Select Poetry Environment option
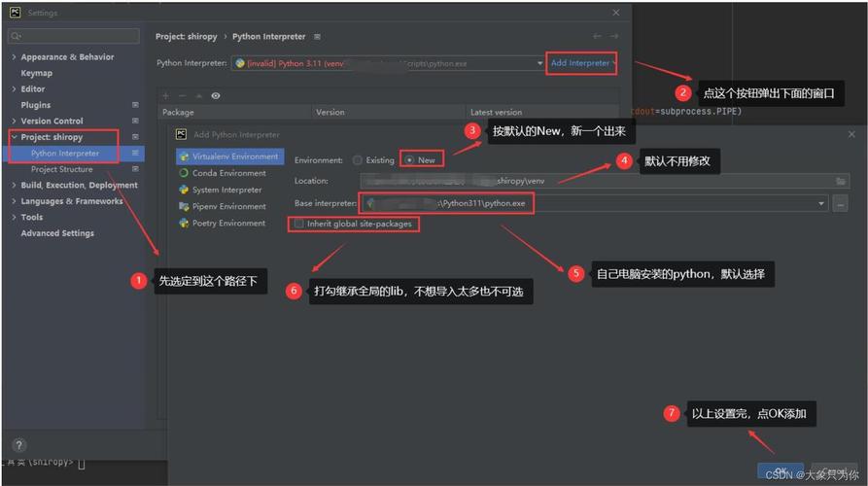This screenshot has width=868, height=486. [x=228, y=223]
